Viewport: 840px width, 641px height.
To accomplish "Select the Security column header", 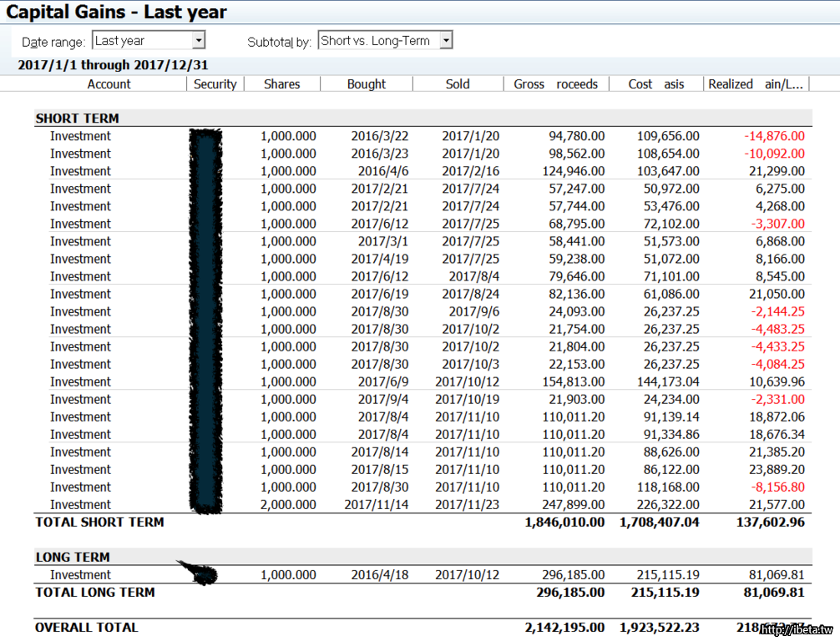I will pos(215,83).
